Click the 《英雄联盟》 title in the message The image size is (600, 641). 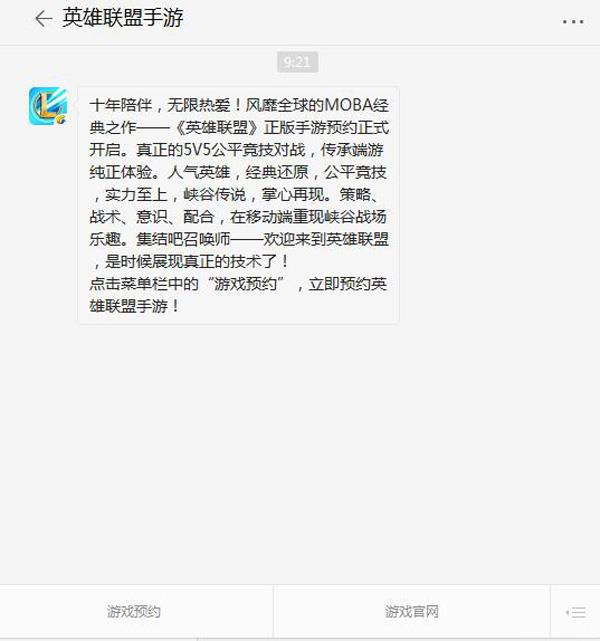click(217, 128)
